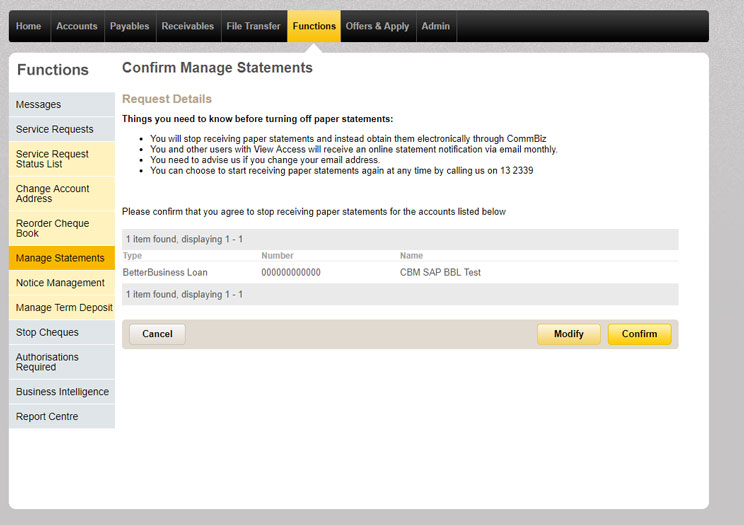Open the Offers & Apply tab
The image size is (744, 525).
[x=378, y=26]
